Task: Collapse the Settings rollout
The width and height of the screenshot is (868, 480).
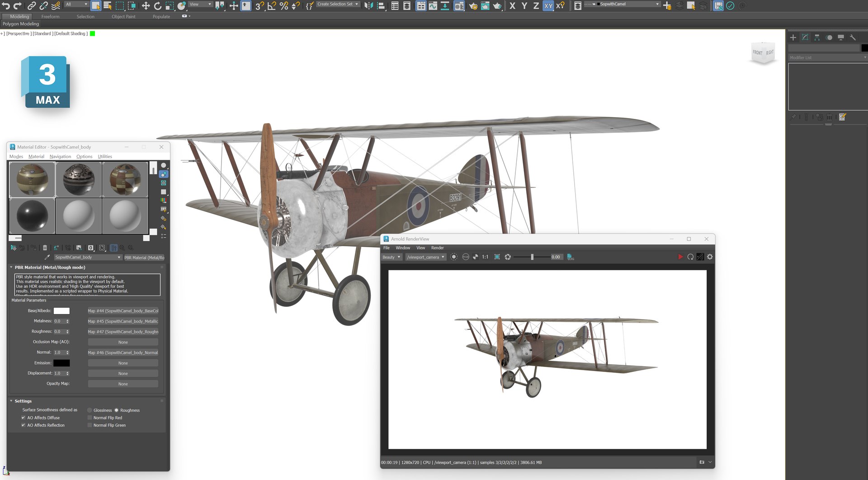Action: (x=11, y=401)
